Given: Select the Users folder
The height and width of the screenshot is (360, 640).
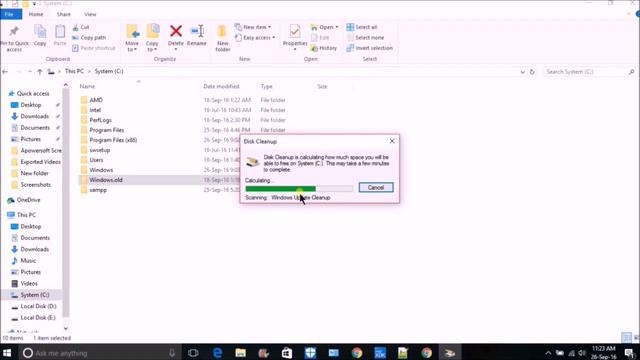Looking at the screenshot, I should (96, 160).
